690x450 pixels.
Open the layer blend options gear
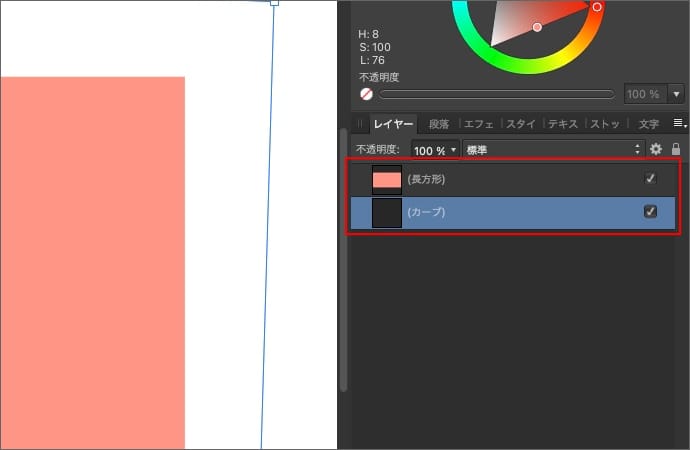656,149
